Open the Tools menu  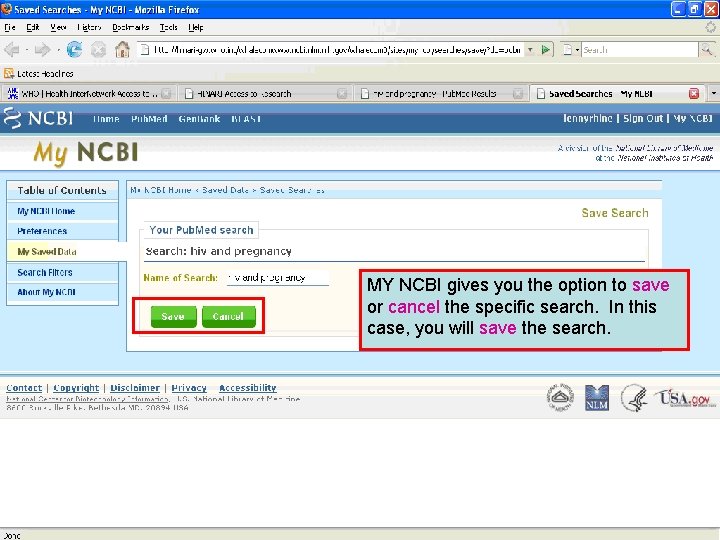169,28
